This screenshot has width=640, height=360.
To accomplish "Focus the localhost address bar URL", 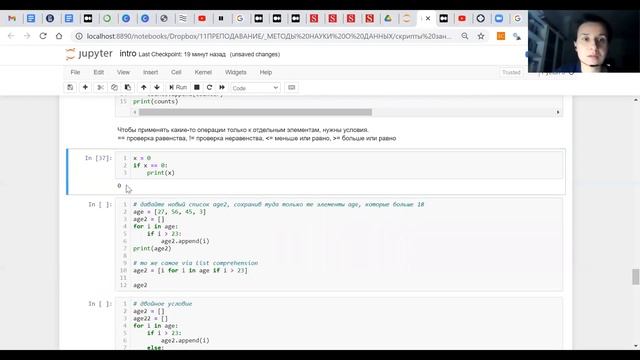I will click(269, 36).
